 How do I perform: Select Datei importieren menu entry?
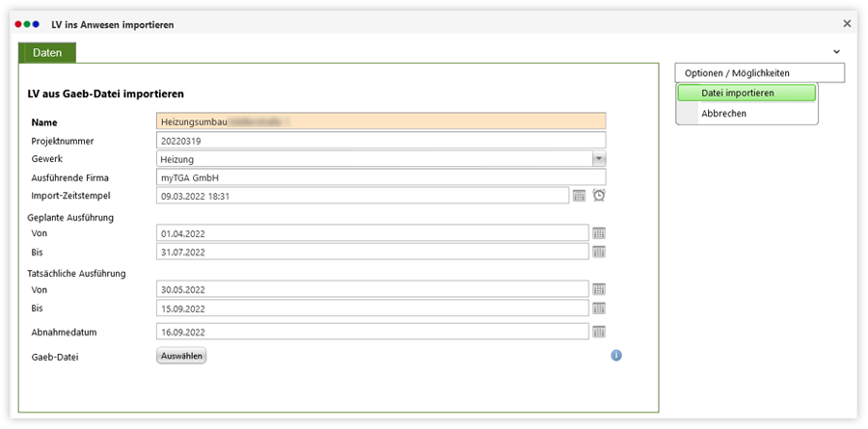click(746, 94)
